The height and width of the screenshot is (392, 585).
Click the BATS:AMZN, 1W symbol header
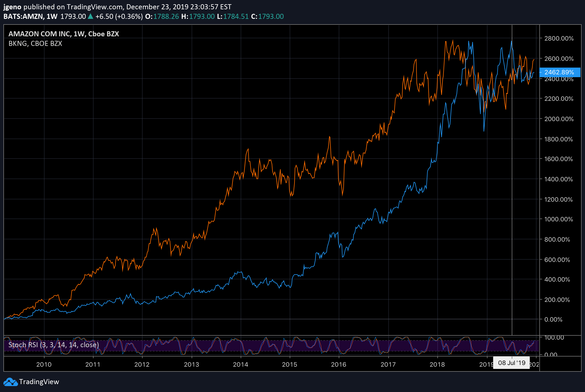[x=30, y=17]
